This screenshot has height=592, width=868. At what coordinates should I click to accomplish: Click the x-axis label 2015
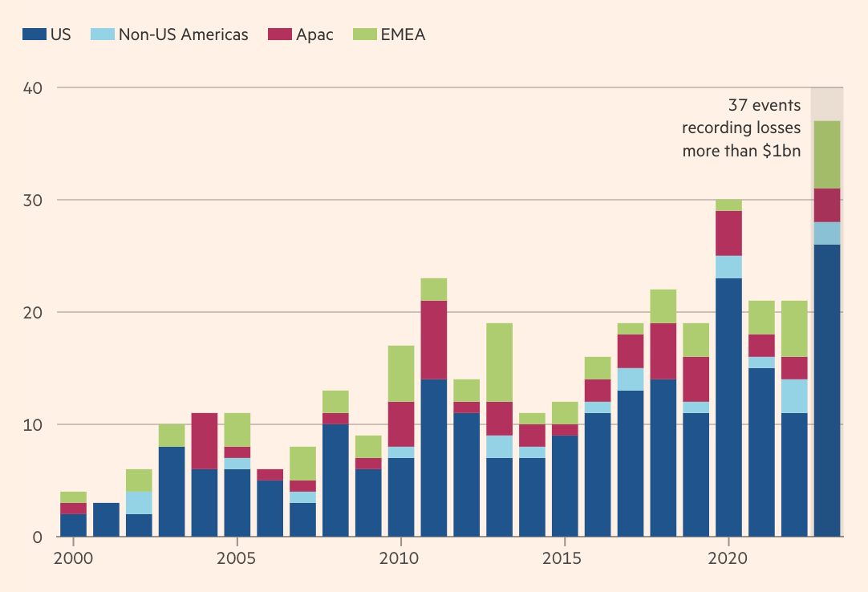click(562, 558)
